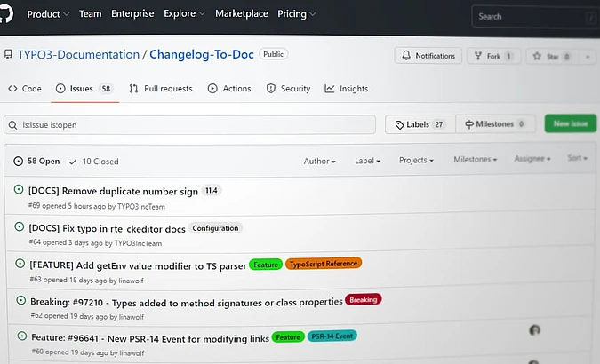Switch to the Pull requests tab

(161, 89)
